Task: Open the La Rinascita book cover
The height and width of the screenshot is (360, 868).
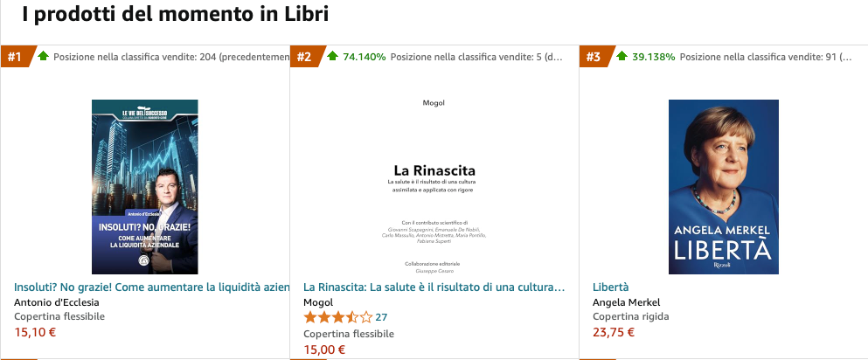Action: (434, 186)
